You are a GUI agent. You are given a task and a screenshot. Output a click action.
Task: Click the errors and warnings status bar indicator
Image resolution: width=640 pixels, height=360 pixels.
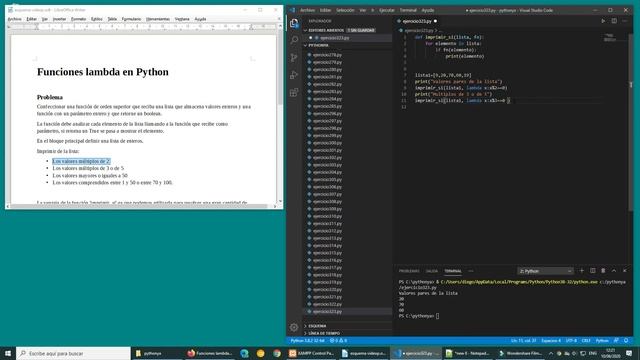[x=338, y=340]
